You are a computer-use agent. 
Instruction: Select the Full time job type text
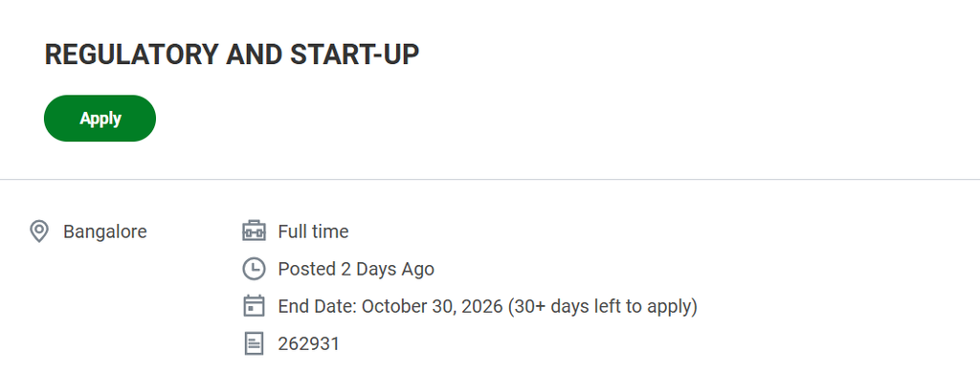tap(313, 231)
